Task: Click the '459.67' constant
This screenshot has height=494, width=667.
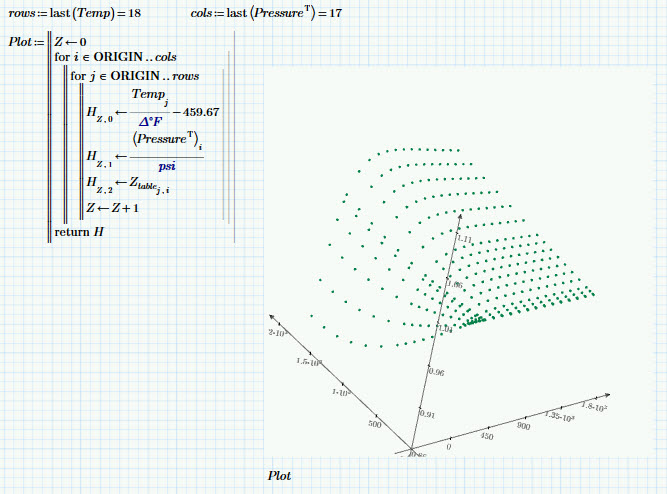Action: (x=201, y=112)
